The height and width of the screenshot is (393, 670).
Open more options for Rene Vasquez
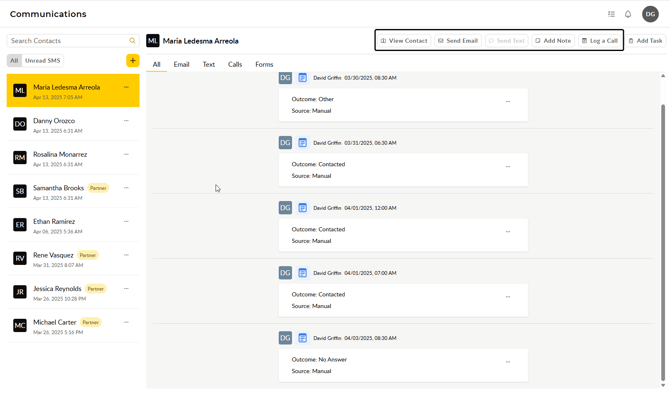(x=126, y=255)
